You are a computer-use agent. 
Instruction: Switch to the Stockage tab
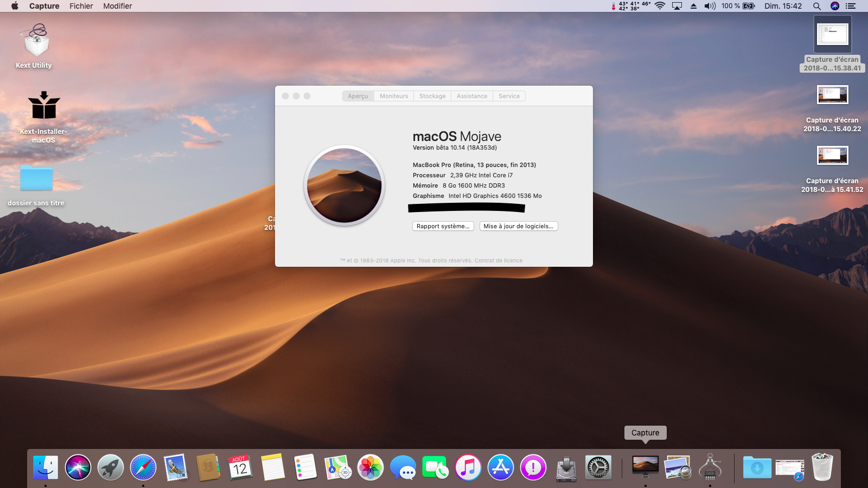(432, 96)
